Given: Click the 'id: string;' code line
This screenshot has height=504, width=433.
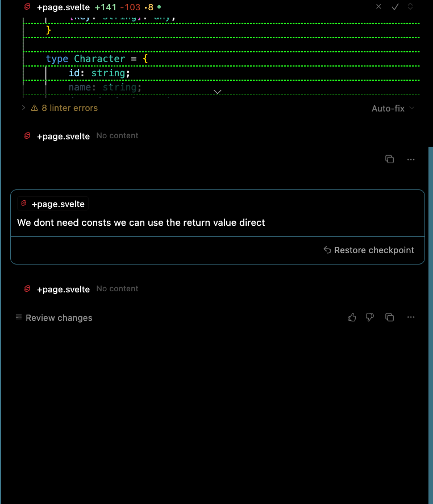Looking at the screenshot, I should 99,73.
